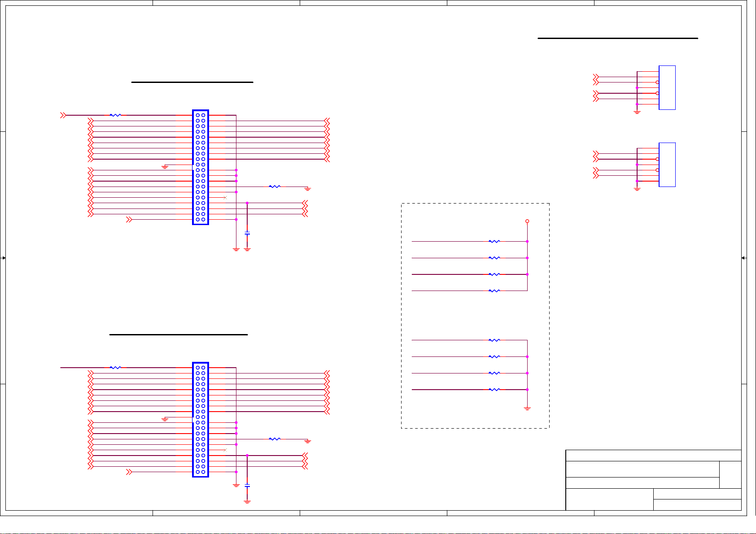
Task: Select the upper 40-pin connector block
Action: 201,167
